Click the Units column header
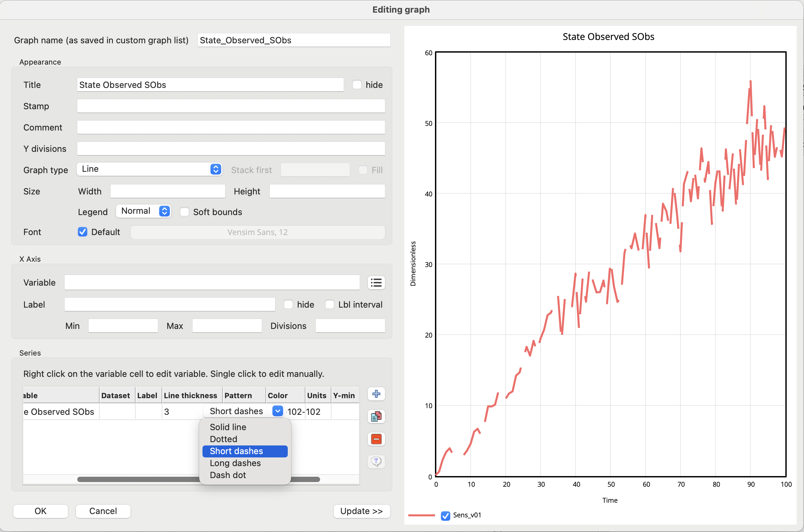804x532 pixels. click(x=318, y=395)
